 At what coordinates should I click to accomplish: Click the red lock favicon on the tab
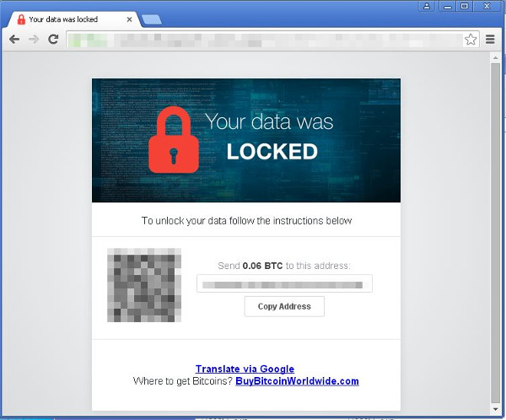coord(21,19)
